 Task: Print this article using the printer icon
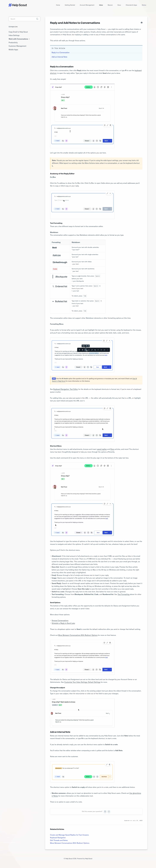(142, 23)
